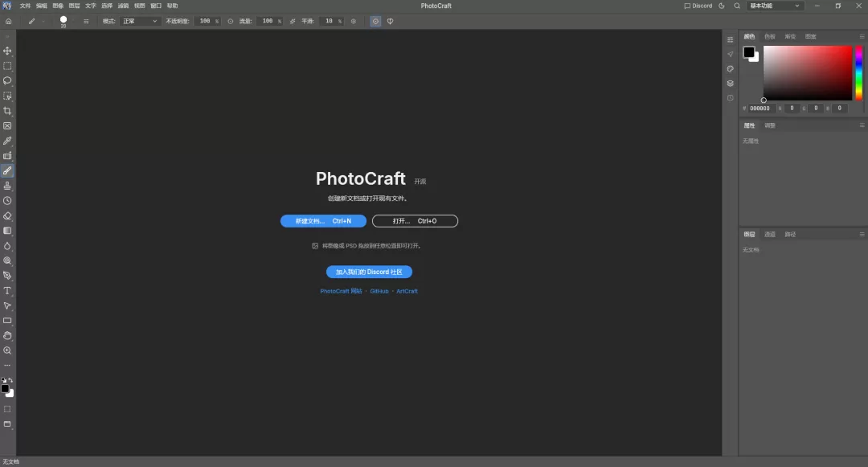This screenshot has width=868, height=467.
Task: Toggle quick mask mode icon
Action: (7, 409)
